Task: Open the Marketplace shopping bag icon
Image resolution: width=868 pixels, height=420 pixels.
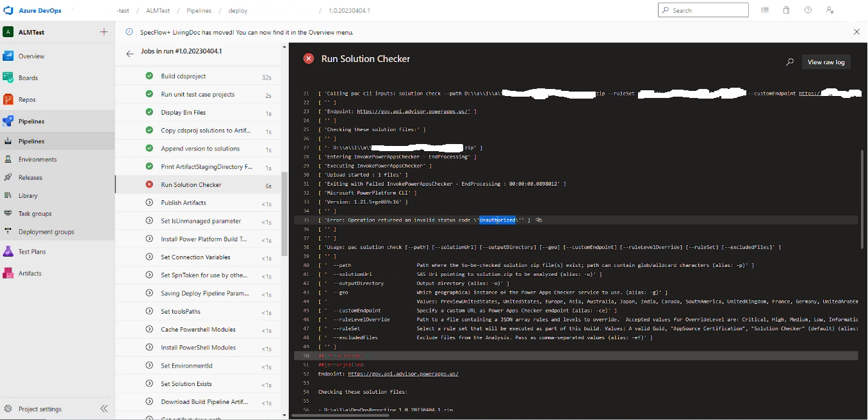Action: click(787, 10)
